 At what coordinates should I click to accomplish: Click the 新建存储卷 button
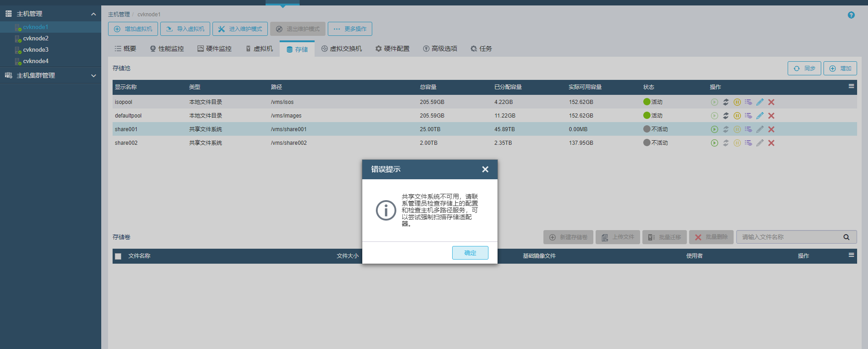[568, 237]
